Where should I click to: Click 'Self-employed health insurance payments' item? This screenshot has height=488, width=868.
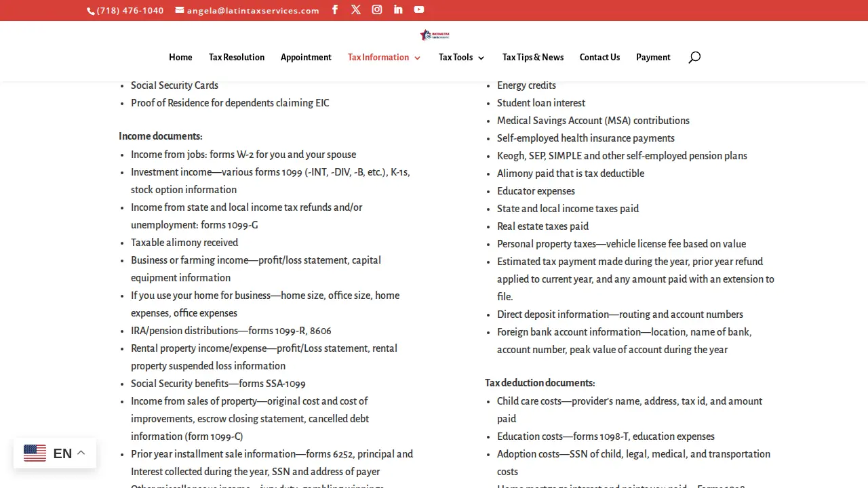click(586, 138)
